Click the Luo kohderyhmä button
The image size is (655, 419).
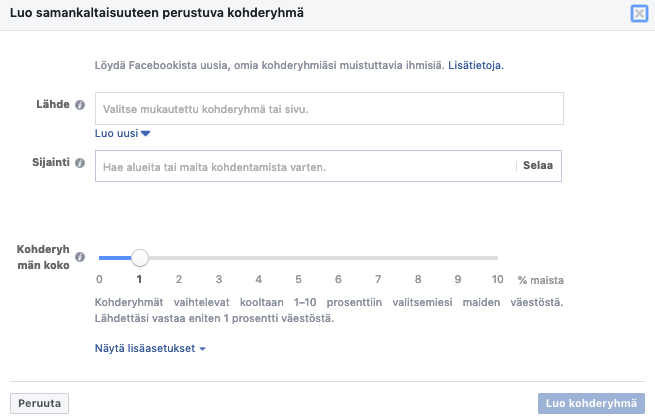[590, 404]
